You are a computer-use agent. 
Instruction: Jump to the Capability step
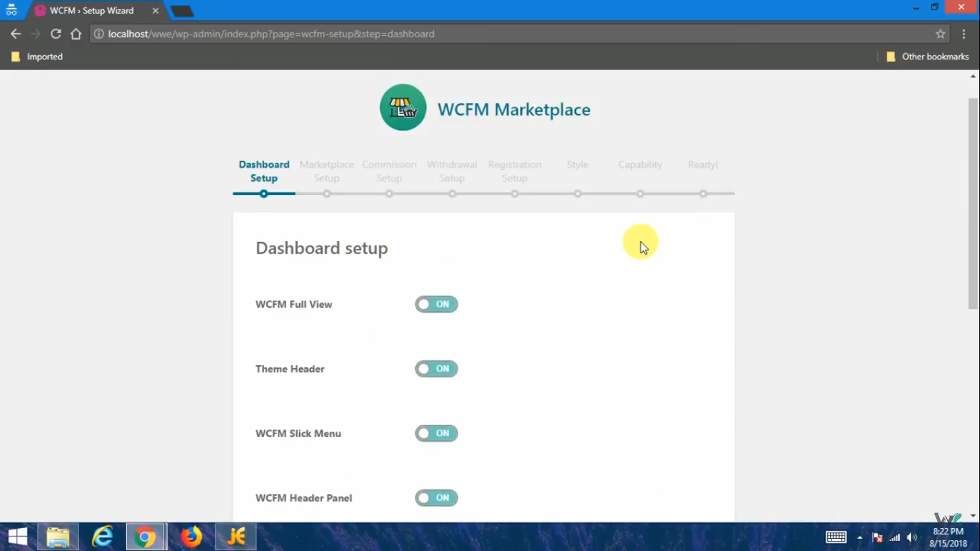[640, 165]
